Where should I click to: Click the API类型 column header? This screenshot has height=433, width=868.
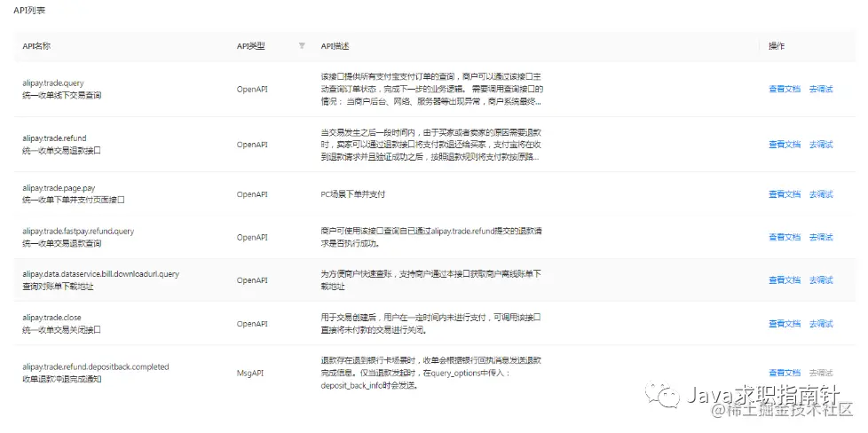[x=251, y=46]
